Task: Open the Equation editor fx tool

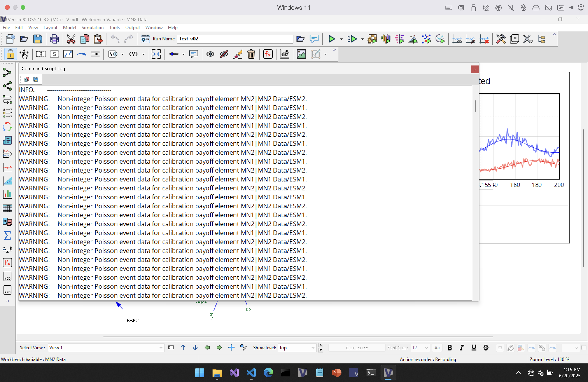Action: click(268, 54)
